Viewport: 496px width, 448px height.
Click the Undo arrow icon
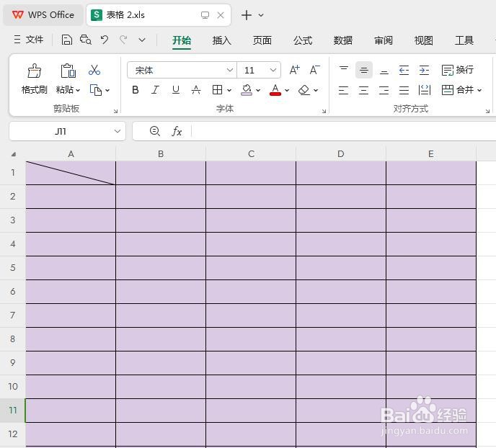(x=105, y=40)
